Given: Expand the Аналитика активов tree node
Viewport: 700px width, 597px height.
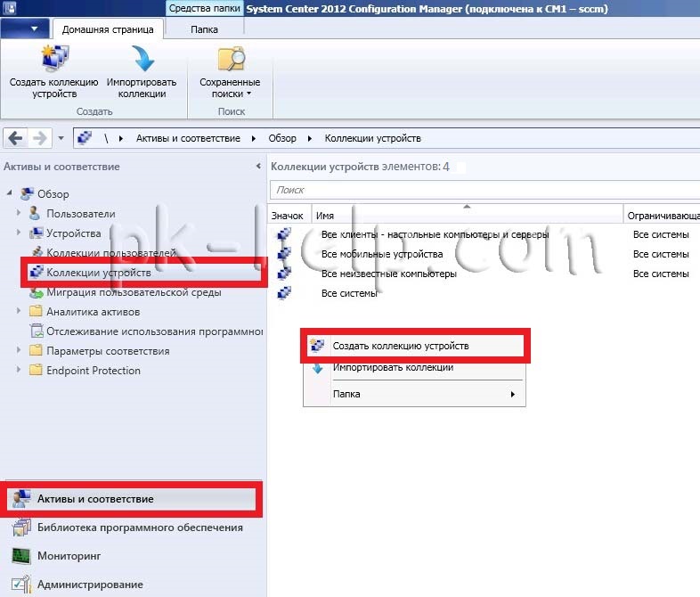Looking at the screenshot, I should coord(19,310).
